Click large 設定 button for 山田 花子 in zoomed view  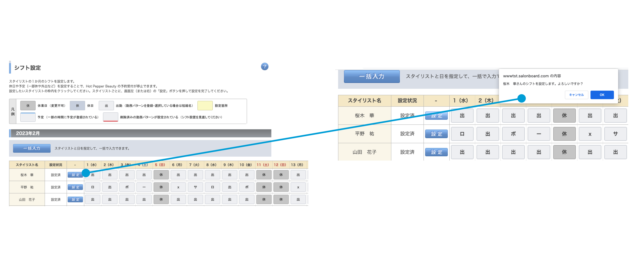436,152
